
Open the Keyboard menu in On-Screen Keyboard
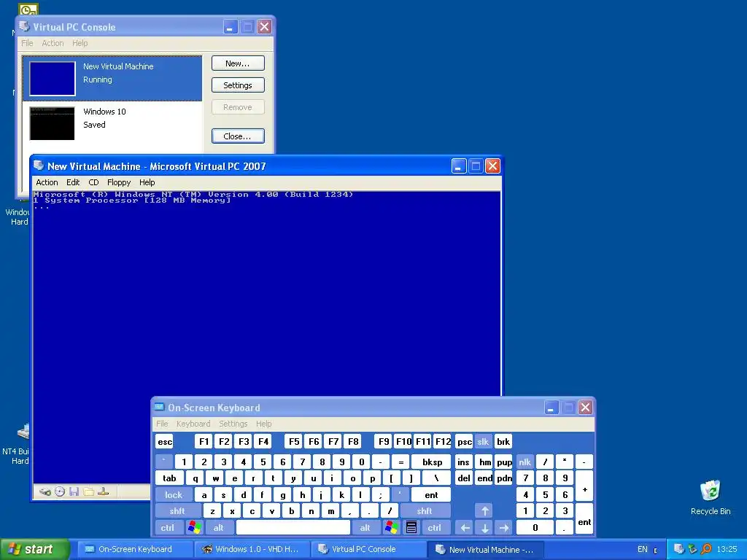click(193, 424)
